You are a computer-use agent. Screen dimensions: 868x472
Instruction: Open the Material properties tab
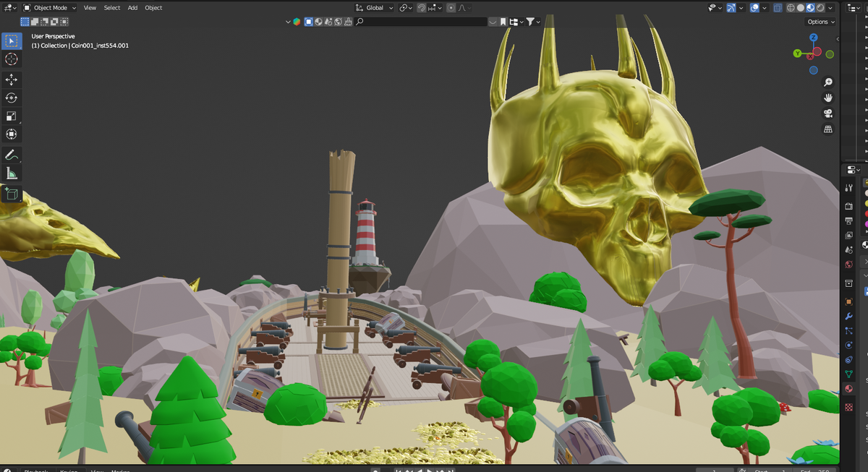[x=848, y=388]
